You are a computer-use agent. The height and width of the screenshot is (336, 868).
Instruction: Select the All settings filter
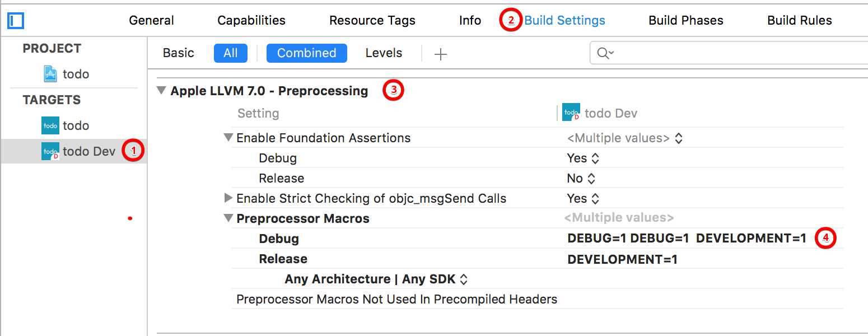(231, 53)
